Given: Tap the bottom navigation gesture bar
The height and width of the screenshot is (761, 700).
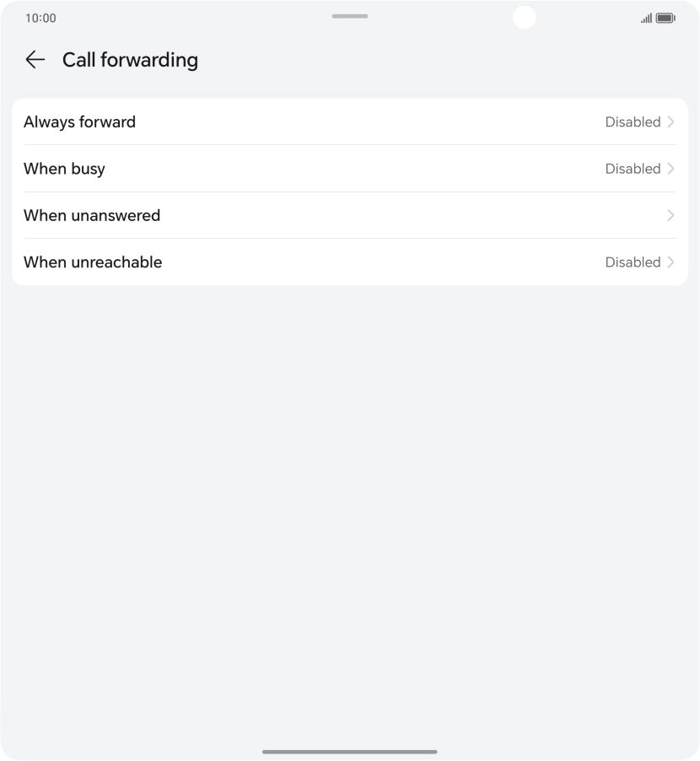Looking at the screenshot, I should pyautogui.click(x=350, y=751).
